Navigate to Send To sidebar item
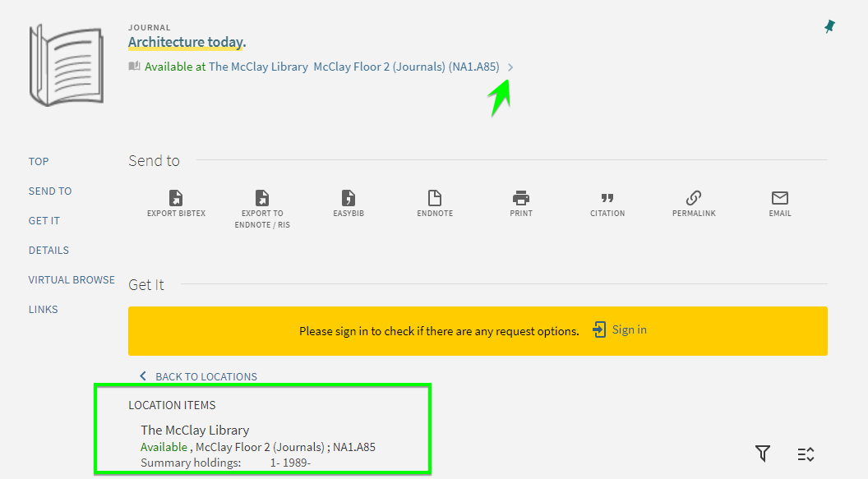Screen dimensions: 868x479 pyautogui.click(x=50, y=191)
